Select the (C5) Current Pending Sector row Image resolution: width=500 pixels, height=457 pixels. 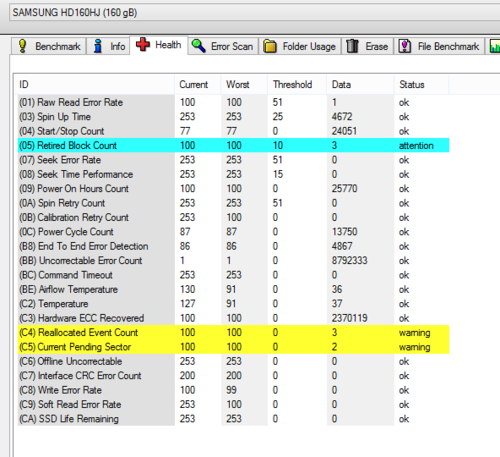pos(233,347)
